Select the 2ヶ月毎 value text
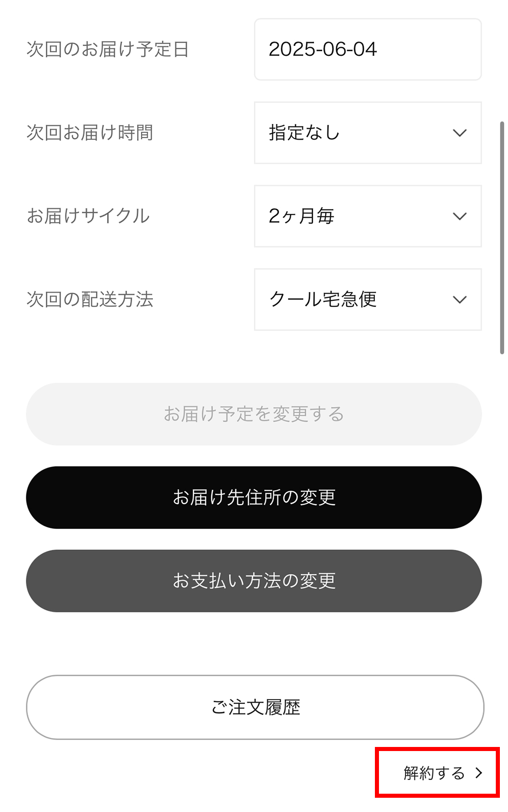 point(301,216)
